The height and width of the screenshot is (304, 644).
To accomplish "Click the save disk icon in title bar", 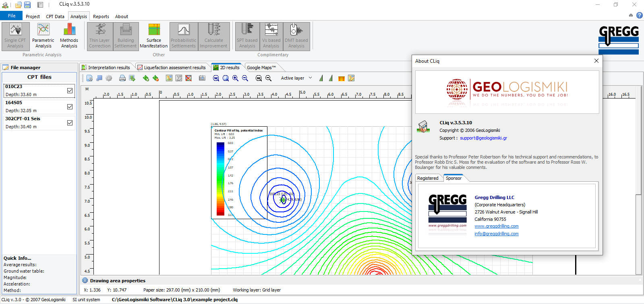I will click(x=27, y=5).
